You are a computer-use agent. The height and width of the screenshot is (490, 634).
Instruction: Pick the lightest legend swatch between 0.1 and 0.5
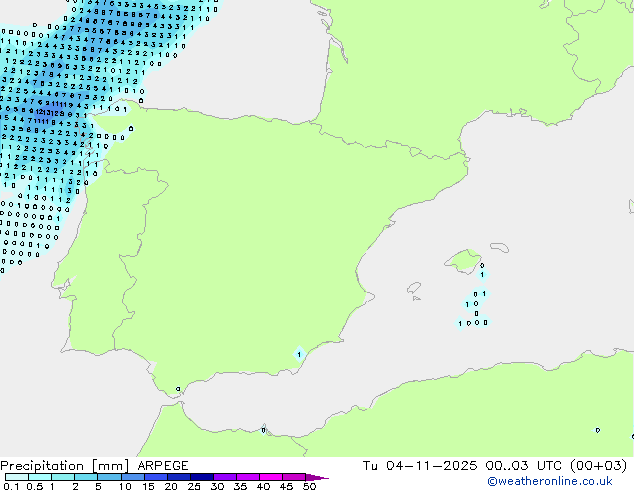click(x=17, y=477)
